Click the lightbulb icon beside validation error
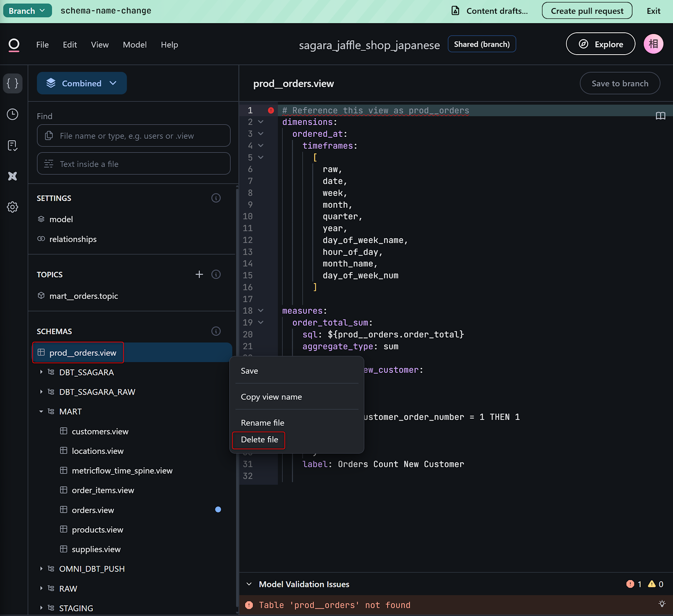This screenshot has height=616, width=673. pos(662,604)
